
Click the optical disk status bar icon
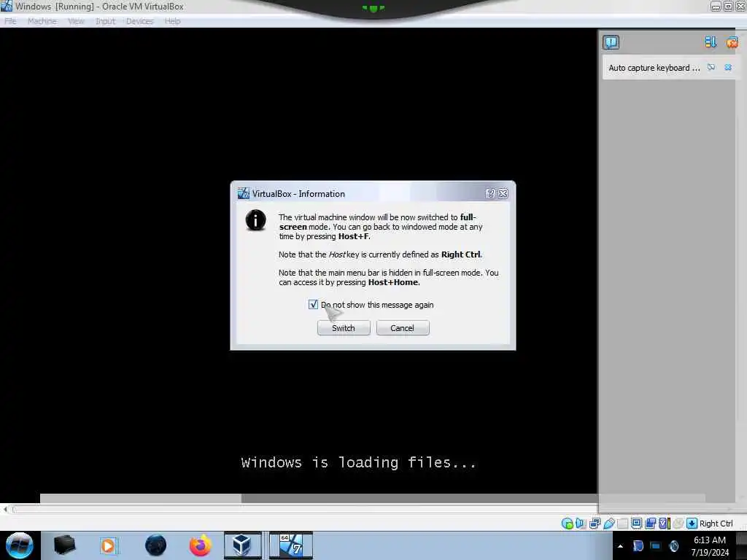[567, 524]
